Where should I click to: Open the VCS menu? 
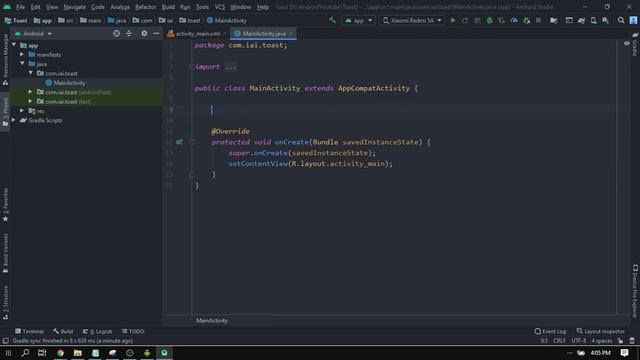(x=220, y=7)
